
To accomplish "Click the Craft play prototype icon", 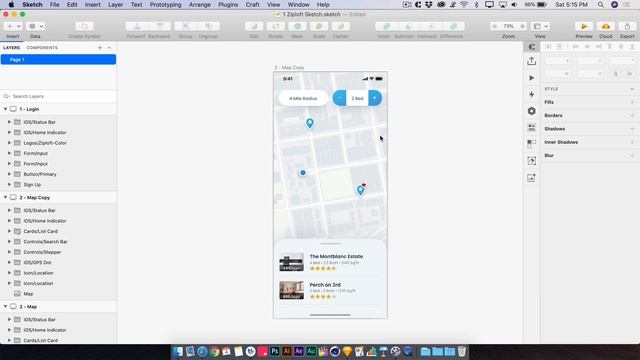I will tap(531, 78).
